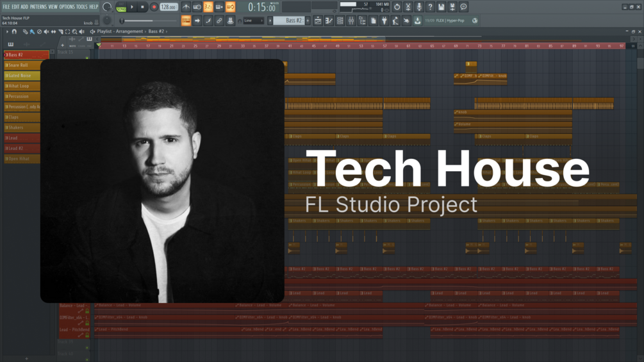Toggle typing keyboard to piano icon

tap(186, 21)
